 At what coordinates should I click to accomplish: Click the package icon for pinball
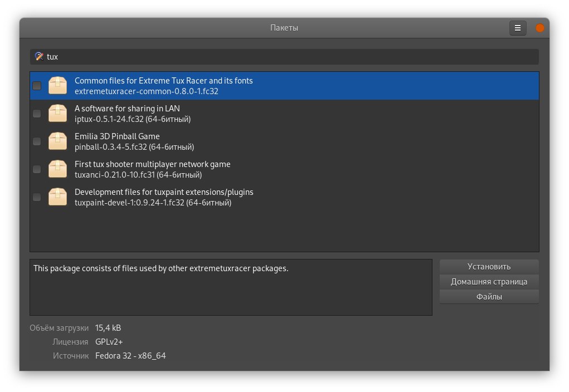[x=58, y=141]
